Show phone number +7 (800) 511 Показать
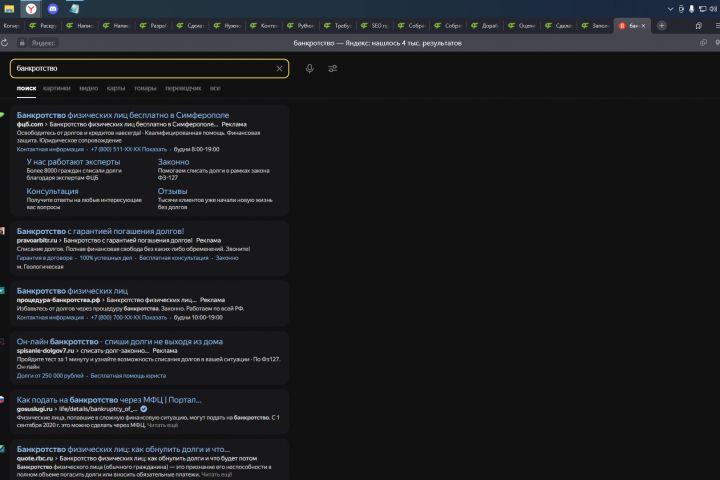This screenshot has height=480, width=720. (129, 149)
